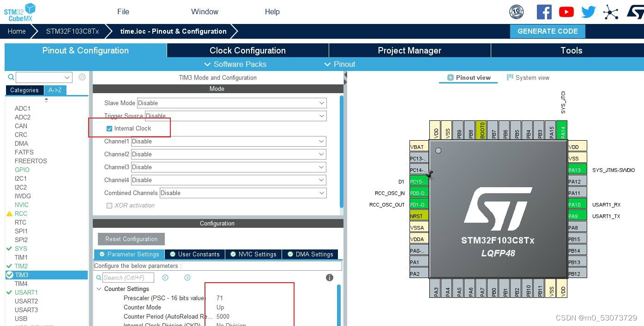
Task: Open the Facebook icon link
Action: click(x=544, y=12)
